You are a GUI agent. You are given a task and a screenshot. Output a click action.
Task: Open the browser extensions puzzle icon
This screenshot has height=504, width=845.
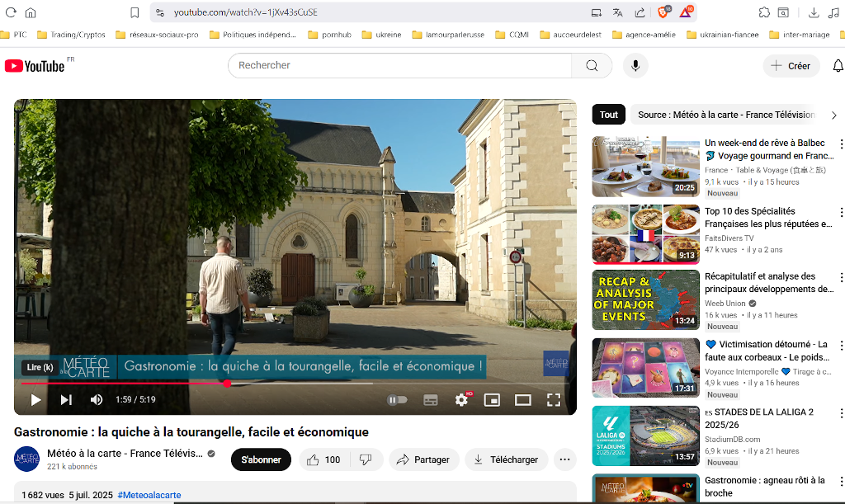pyautogui.click(x=764, y=12)
